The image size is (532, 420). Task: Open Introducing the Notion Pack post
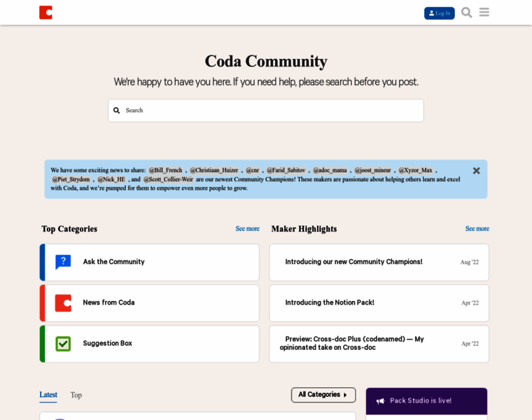(x=330, y=302)
